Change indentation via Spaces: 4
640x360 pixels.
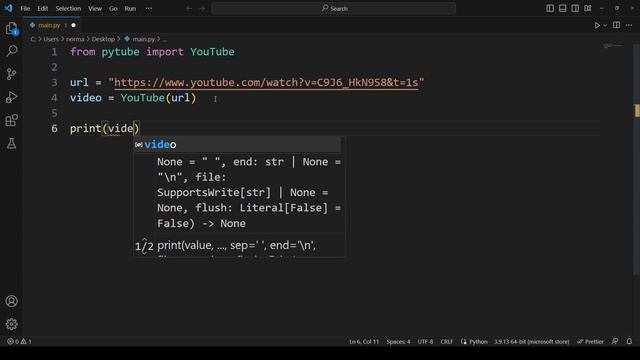click(398, 342)
